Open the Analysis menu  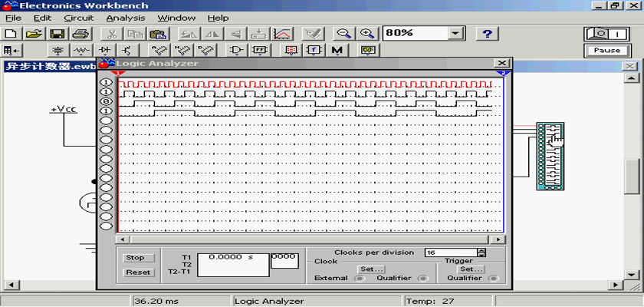click(124, 18)
